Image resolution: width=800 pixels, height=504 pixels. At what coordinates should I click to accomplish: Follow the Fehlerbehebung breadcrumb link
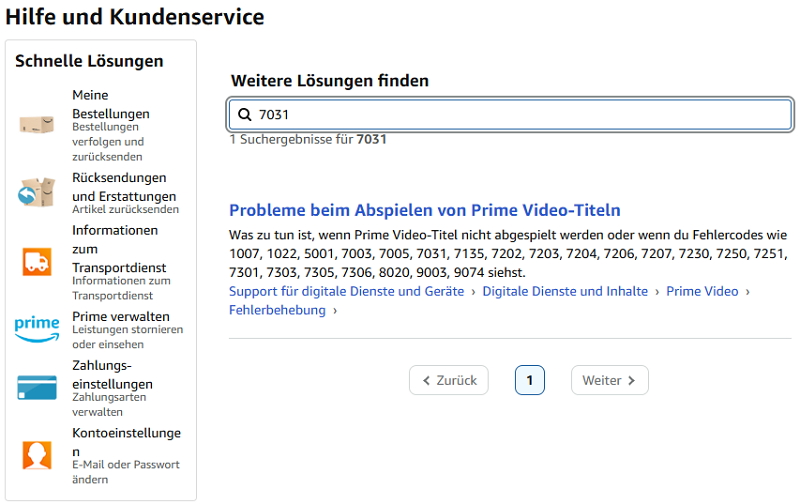pos(277,310)
